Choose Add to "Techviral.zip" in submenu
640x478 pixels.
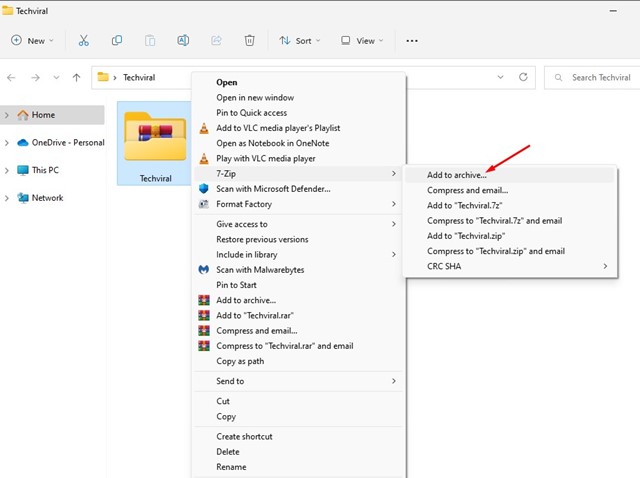pyautogui.click(x=464, y=235)
